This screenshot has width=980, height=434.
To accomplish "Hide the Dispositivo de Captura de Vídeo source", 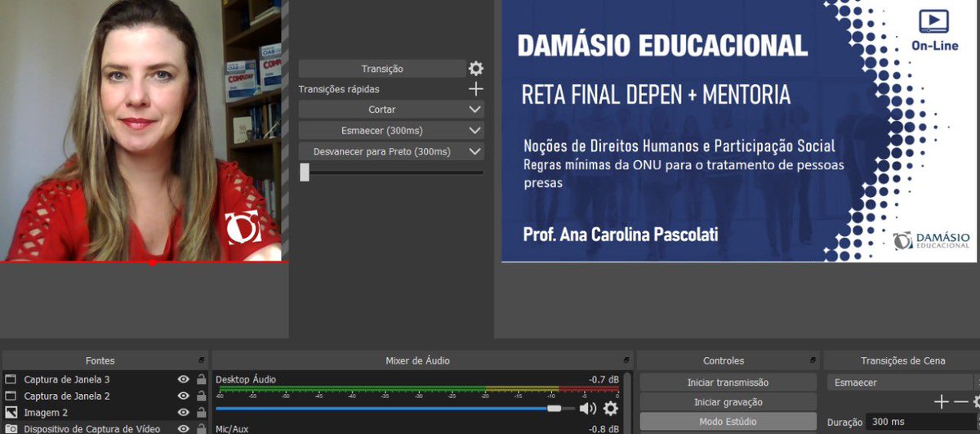I will 183,428.
